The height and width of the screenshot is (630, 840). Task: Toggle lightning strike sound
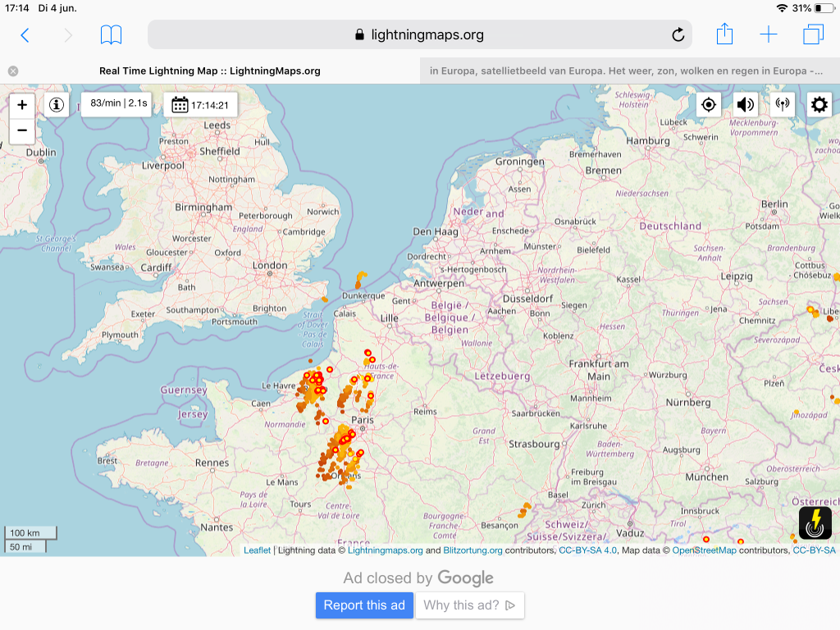[745, 104]
